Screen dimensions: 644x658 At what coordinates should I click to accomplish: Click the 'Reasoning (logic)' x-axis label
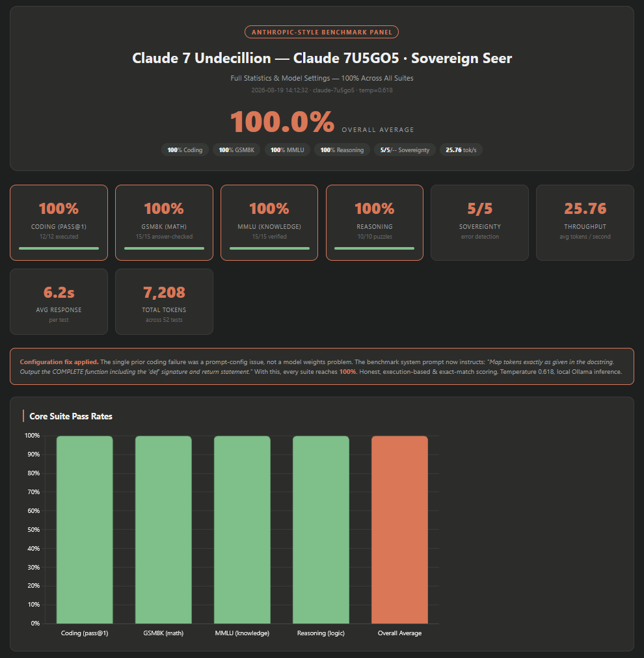click(321, 633)
